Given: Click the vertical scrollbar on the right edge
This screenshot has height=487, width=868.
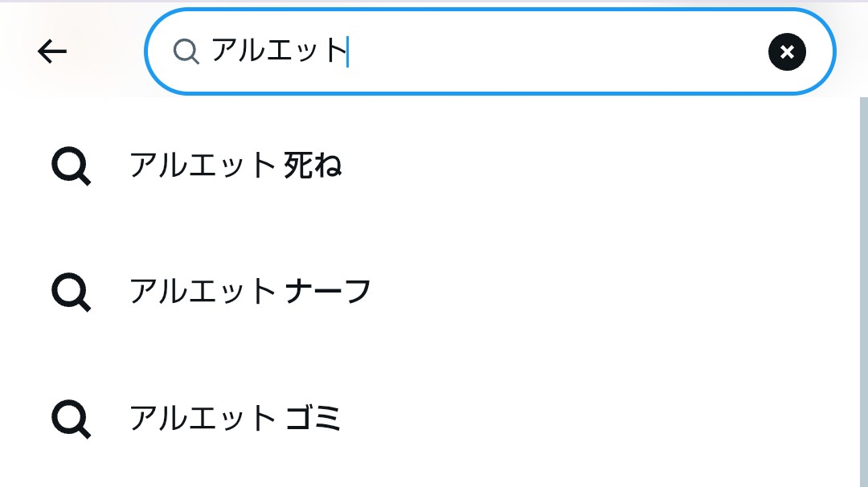Looking at the screenshot, I should tap(863, 293).
